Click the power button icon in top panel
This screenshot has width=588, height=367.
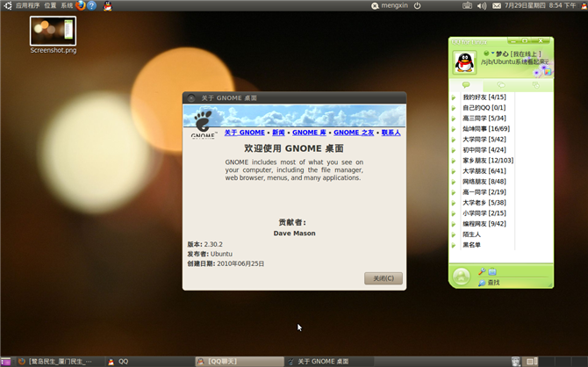(x=418, y=5)
